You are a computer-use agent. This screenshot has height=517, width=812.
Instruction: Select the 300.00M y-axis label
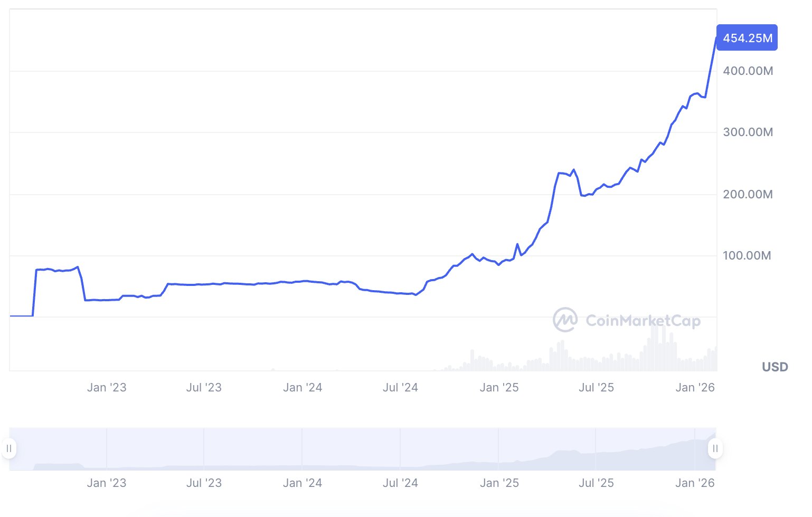coord(748,132)
